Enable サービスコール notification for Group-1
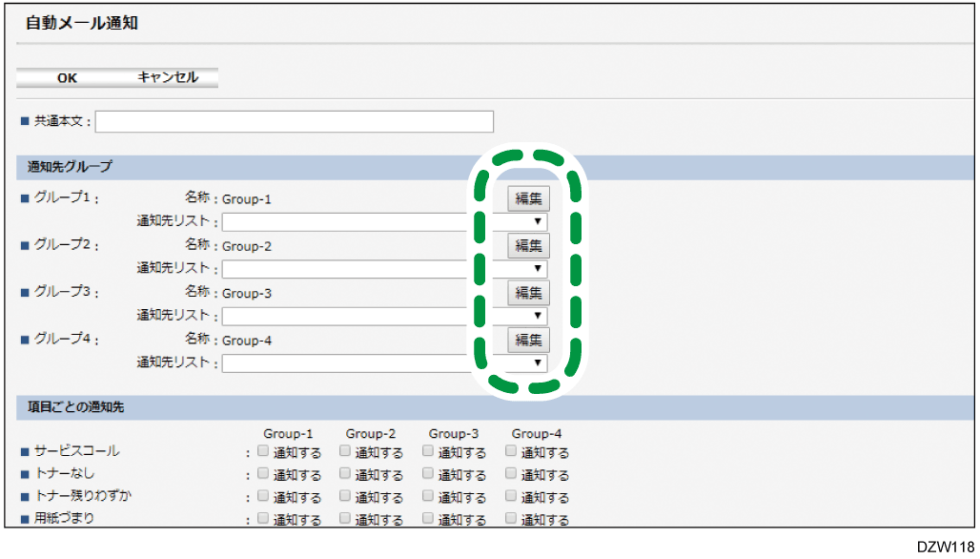Viewport: 980px width, 559px height. click(264, 451)
